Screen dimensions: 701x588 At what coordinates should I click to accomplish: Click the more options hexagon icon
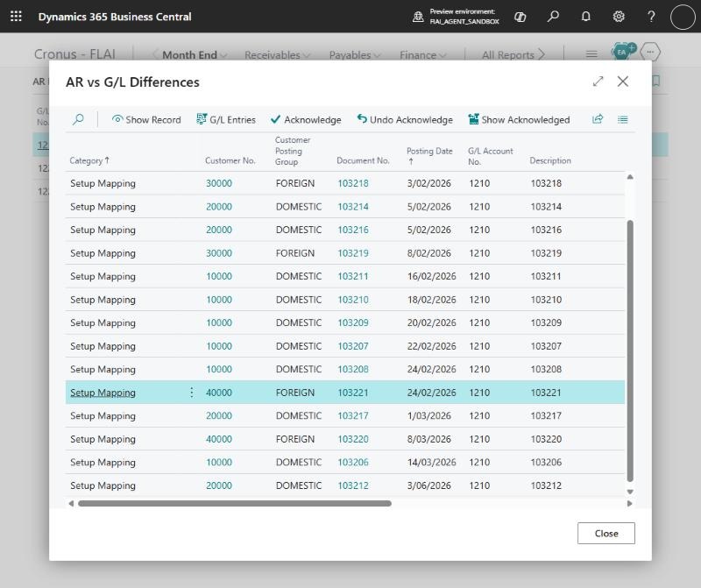tap(650, 53)
